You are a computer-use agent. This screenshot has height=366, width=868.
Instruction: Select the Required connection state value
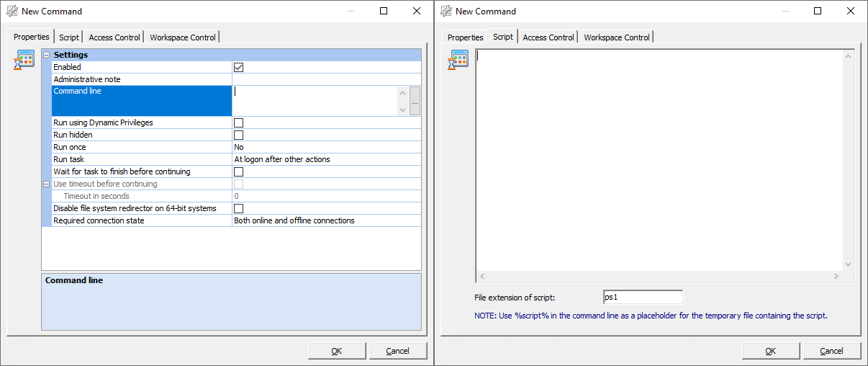click(326, 221)
